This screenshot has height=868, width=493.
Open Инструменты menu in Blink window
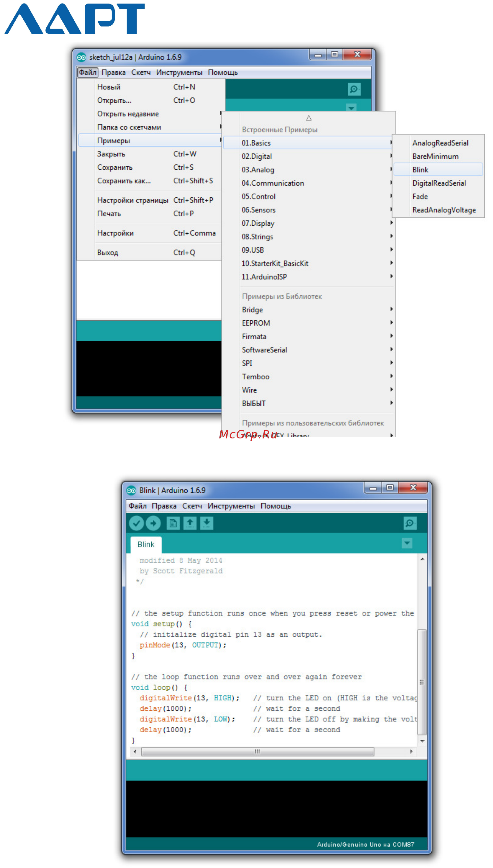pos(231,506)
